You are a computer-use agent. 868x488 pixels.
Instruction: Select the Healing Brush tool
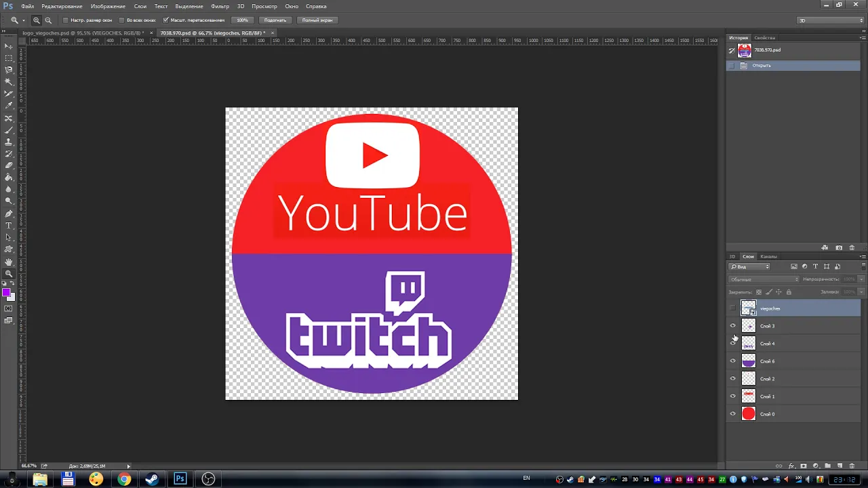pos(9,118)
